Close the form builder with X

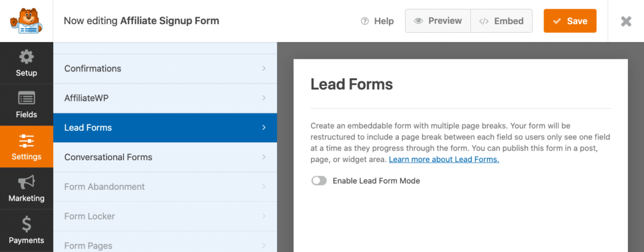pyautogui.click(x=626, y=21)
